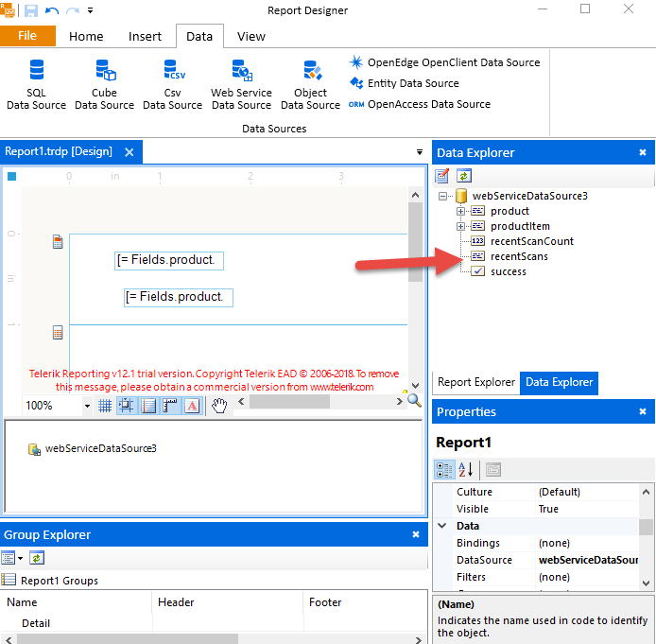Click the Redo arrow in title bar
The height and width of the screenshot is (644, 656).
click(73, 10)
